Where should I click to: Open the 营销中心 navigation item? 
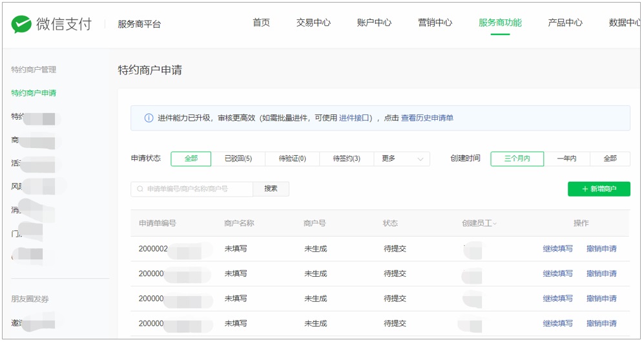[435, 23]
